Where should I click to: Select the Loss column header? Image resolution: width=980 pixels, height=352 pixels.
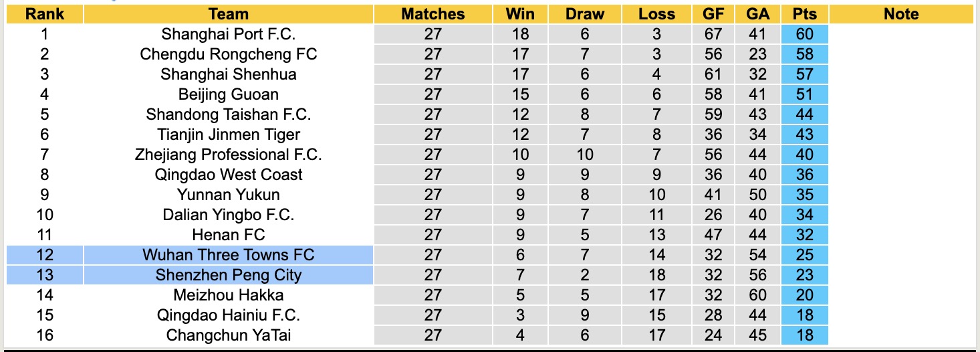click(656, 14)
